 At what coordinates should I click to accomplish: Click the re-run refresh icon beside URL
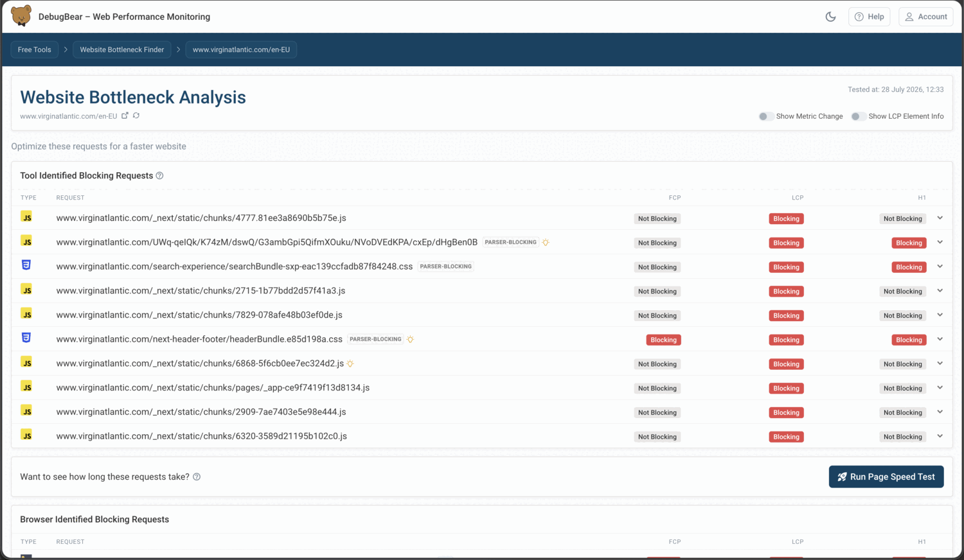(x=136, y=116)
